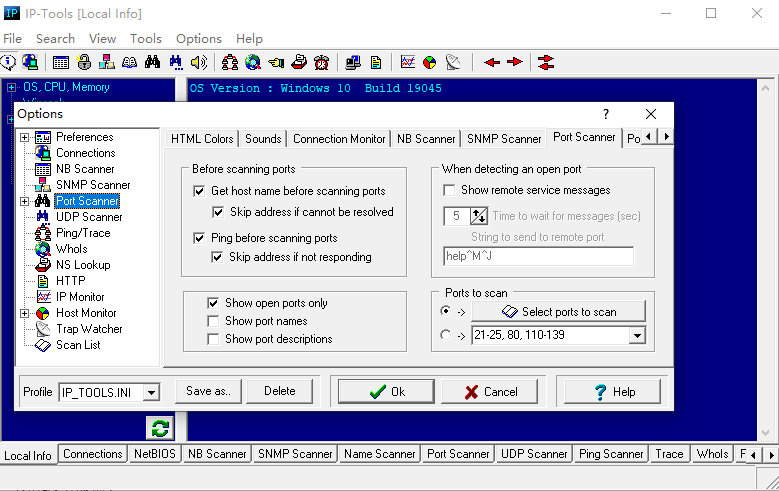The image size is (779, 491).
Task: Click the double red arrows toolbar icon
Action: 545,62
